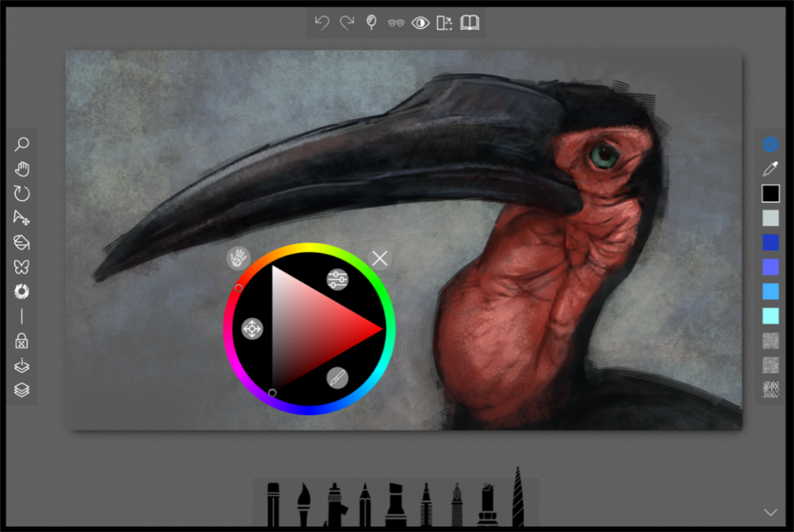Screen dimensions: 794x532
Task: Select the eyedropper color picker
Action: click(x=770, y=168)
